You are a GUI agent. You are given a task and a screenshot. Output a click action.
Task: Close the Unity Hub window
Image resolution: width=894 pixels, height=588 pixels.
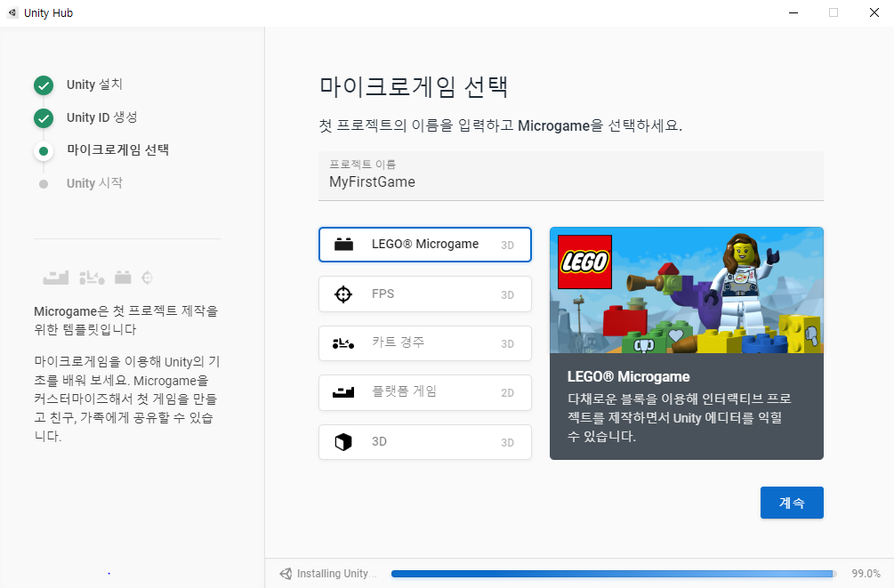(874, 12)
